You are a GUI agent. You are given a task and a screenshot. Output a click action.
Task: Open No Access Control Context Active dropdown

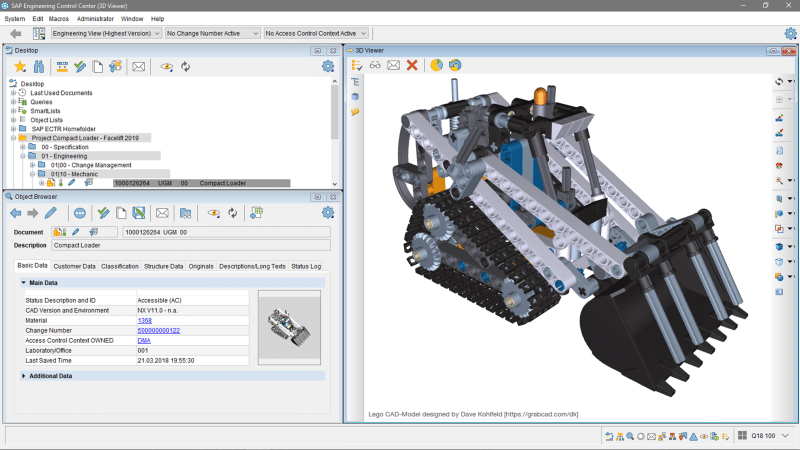(x=316, y=33)
